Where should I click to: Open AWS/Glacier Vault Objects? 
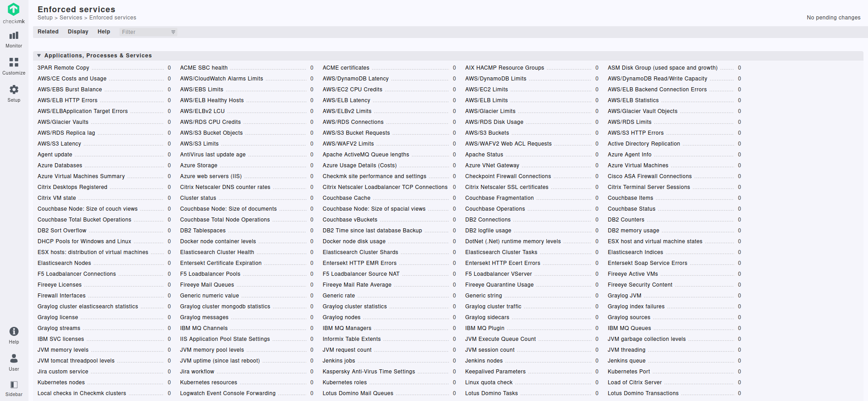(643, 111)
